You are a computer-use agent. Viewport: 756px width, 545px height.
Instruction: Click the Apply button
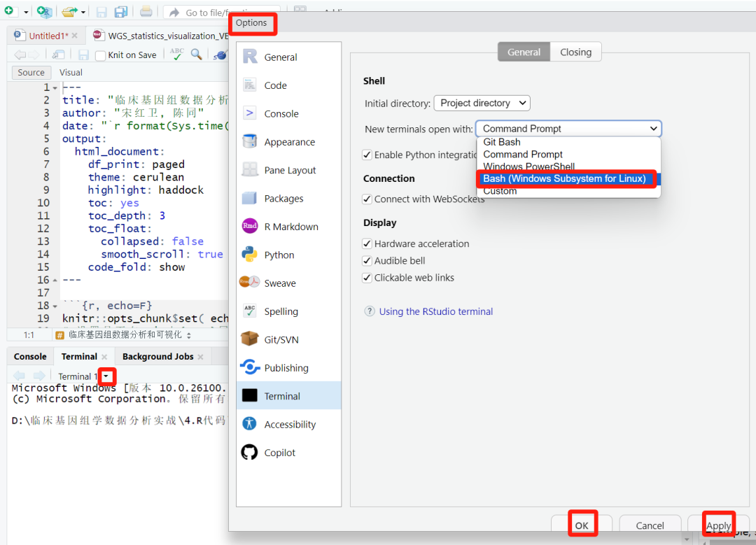point(718,525)
